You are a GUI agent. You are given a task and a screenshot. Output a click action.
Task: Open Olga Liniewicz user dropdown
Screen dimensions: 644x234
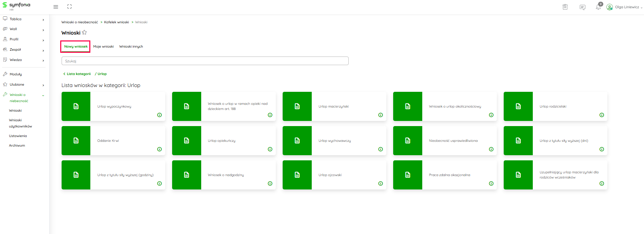click(624, 7)
